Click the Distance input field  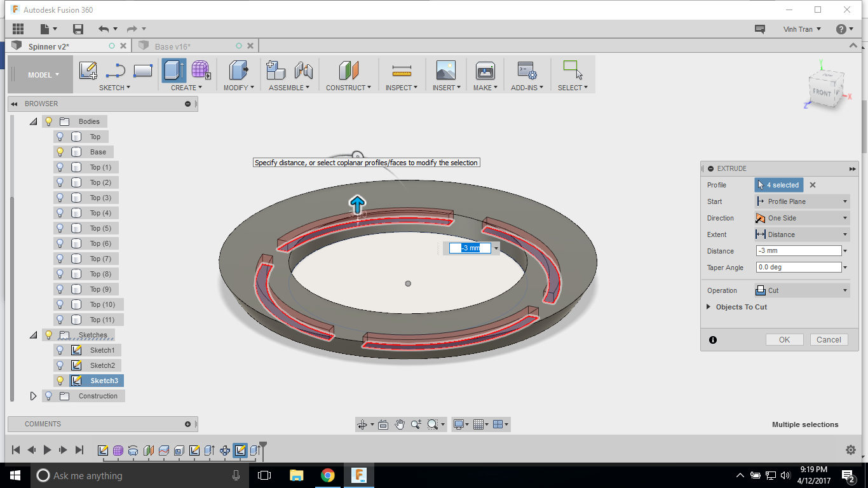[799, 251]
